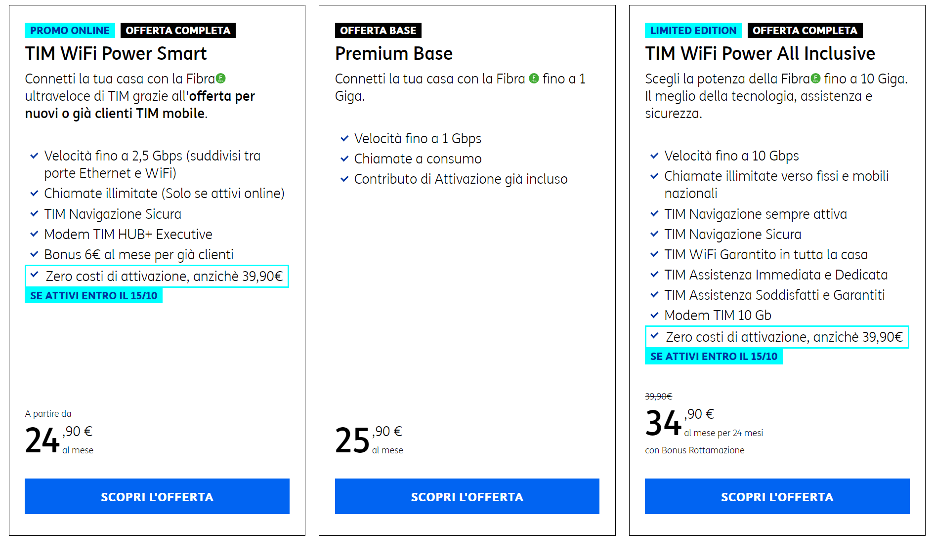The image size is (934, 560).
Task: Select the TIM WiFi Power All Inclusive title
Action: (x=760, y=53)
